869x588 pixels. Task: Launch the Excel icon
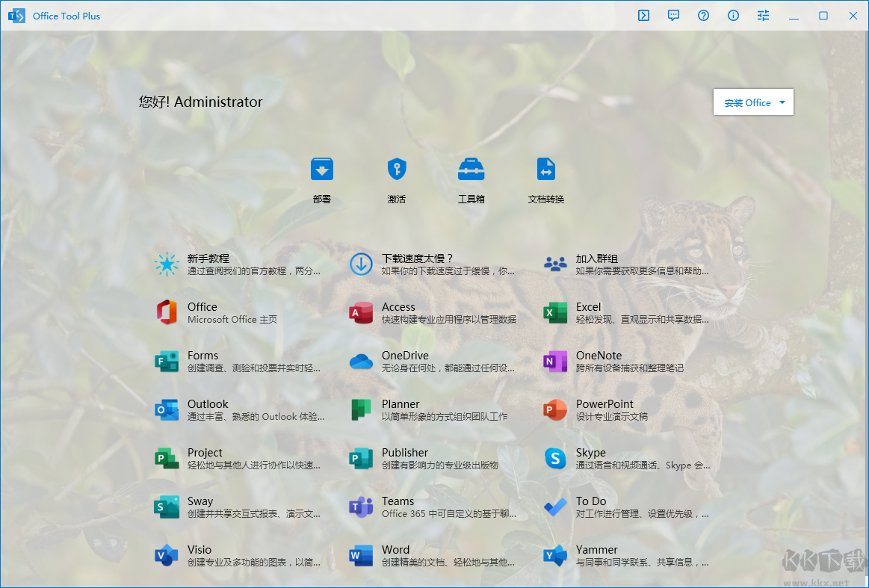tap(555, 312)
